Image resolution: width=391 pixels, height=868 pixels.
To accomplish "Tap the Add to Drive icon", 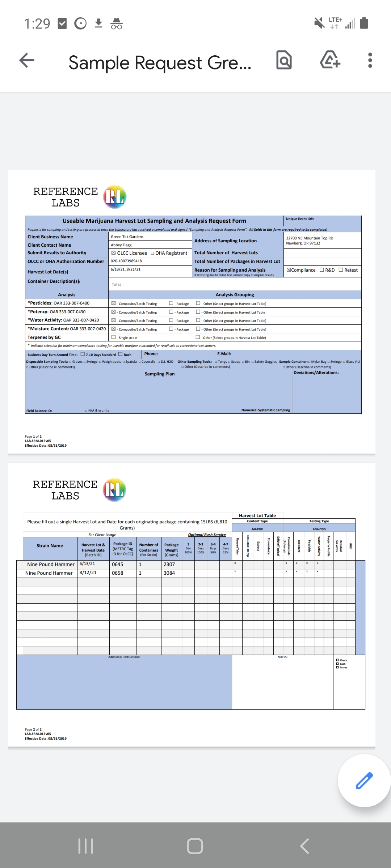I will click(330, 60).
